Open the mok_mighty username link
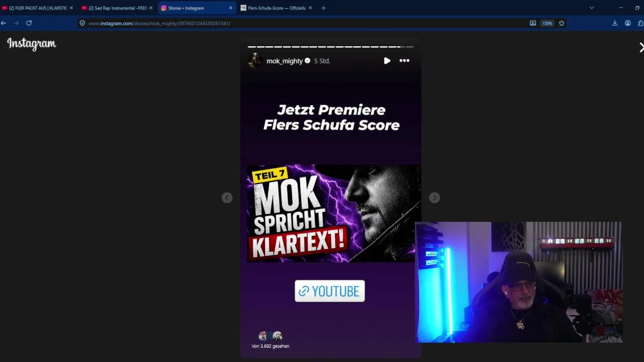The width and height of the screenshot is (644, 362). 284,61
